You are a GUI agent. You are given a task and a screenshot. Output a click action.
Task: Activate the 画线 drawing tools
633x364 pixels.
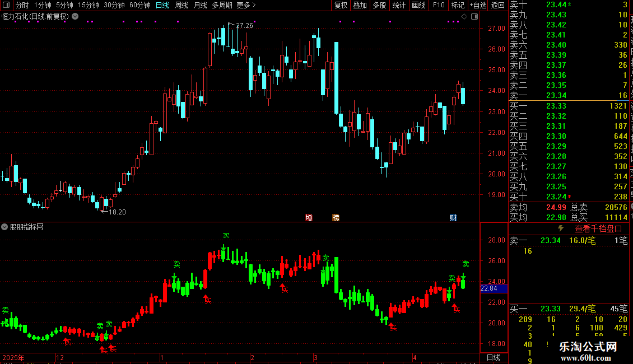418,5
